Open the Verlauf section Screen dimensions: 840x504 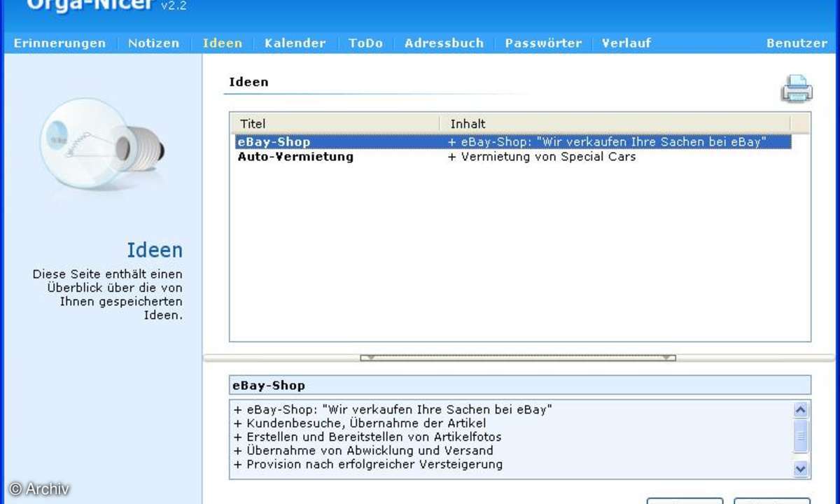pos(626,43)
